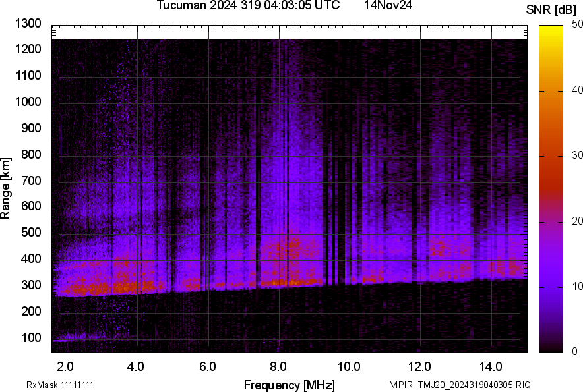Click the range tick label 500
The width and height of the screenshot is (583, 392).
pos(31,232)
